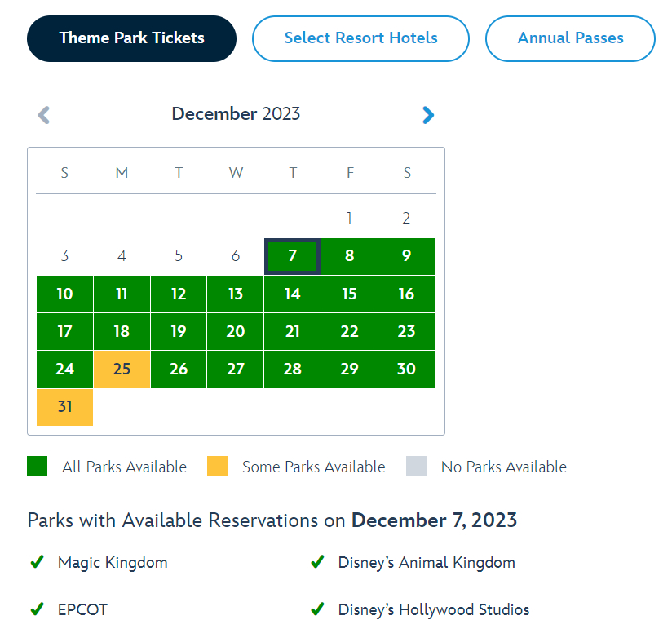This screenshot has width=672, height=642.
Task: Click the green checkmark beside Magic Kingdom
Action: (36, 562)
